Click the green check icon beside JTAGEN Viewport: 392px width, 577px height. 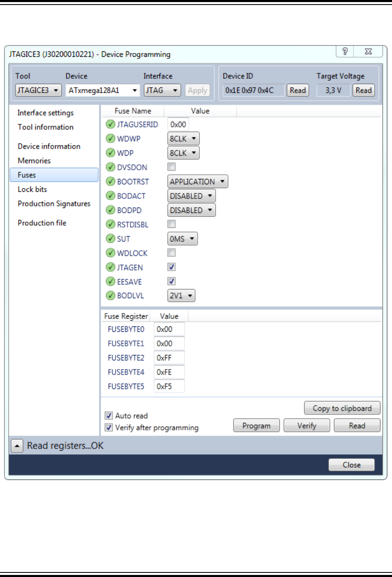[111, 267]
